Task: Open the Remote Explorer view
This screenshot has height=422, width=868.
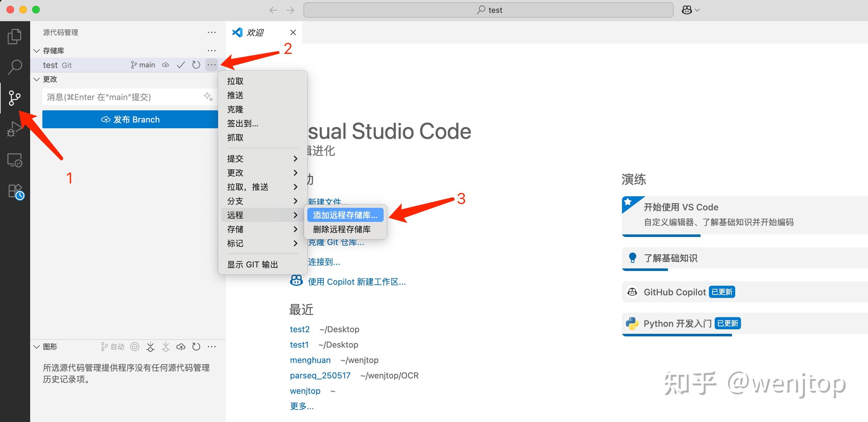Action: click(x=15, y=160)
